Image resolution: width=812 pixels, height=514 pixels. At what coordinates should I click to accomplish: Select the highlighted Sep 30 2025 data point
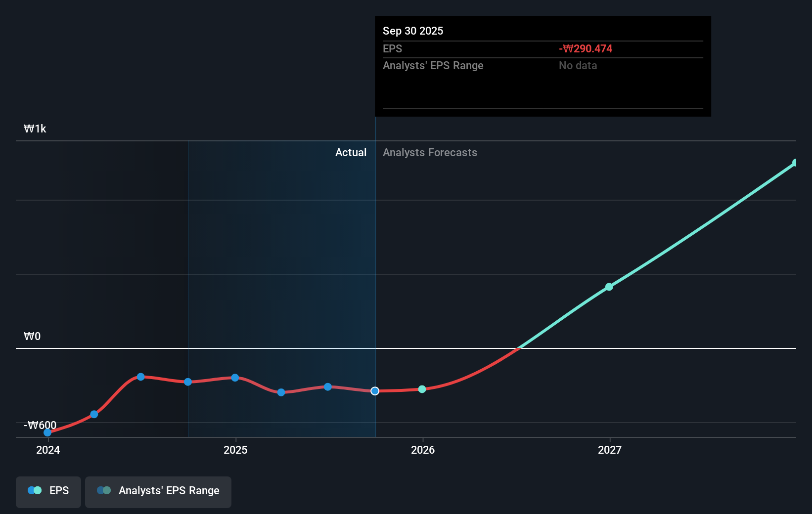click(x=375, y=391)
